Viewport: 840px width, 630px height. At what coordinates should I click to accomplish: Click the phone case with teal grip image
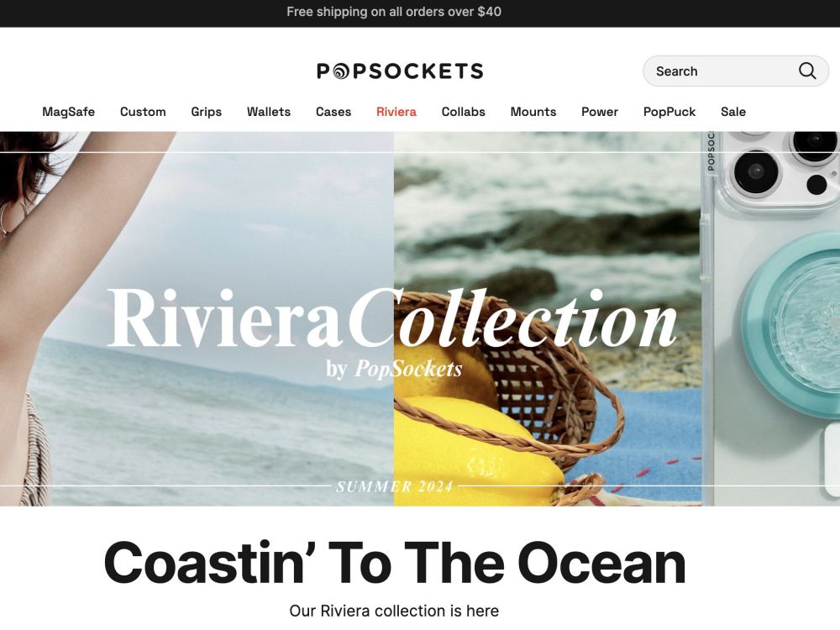pyautogui.click(x=770, y=318)
